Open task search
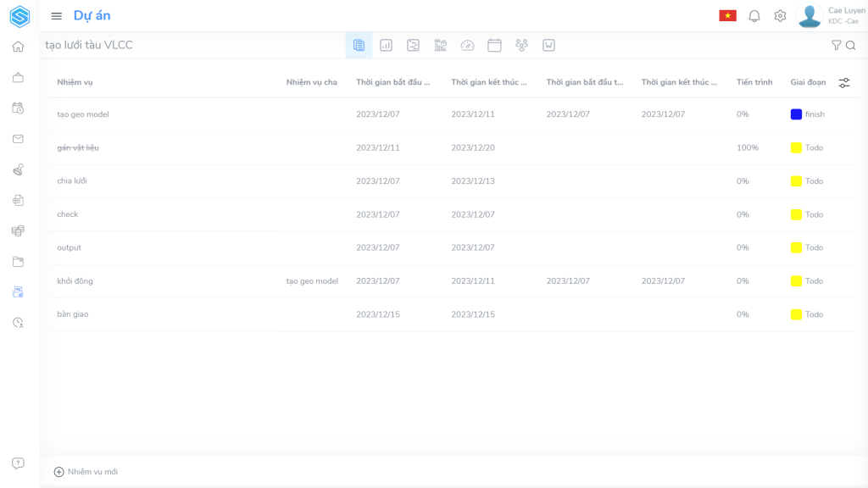 click(x=851, y=46)
